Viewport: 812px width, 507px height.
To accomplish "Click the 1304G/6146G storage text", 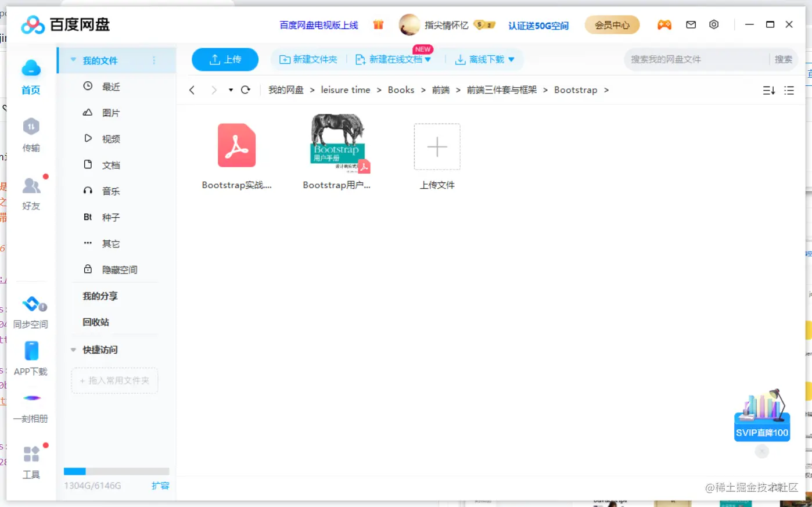I will point(92,486).
